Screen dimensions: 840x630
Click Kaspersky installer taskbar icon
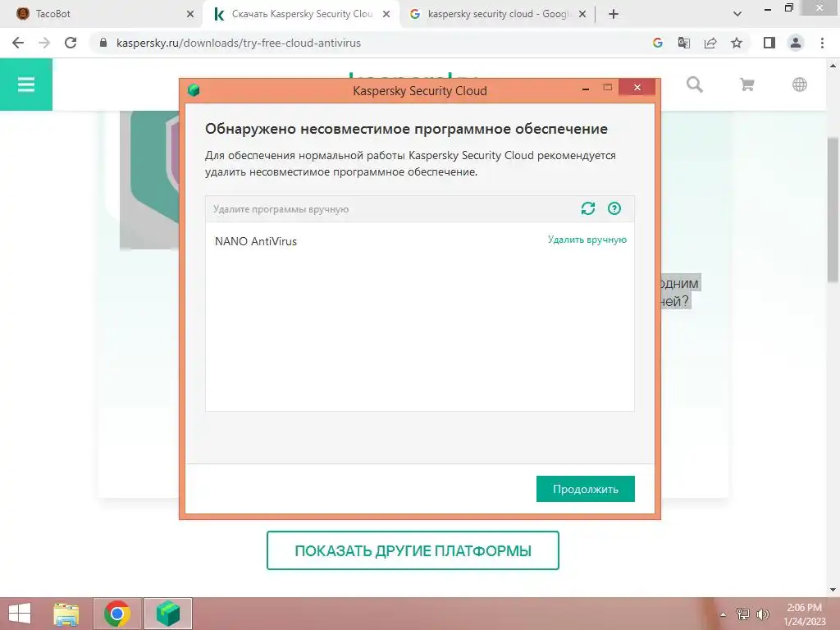167,614
